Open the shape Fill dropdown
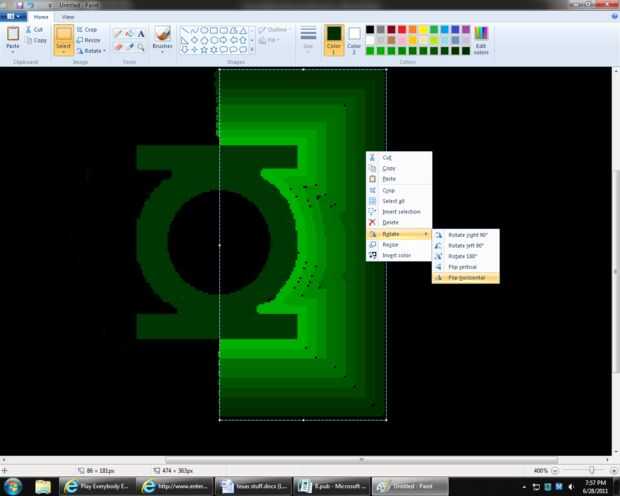Viewport: 620px width, 496px height. [x=269, y=40]
